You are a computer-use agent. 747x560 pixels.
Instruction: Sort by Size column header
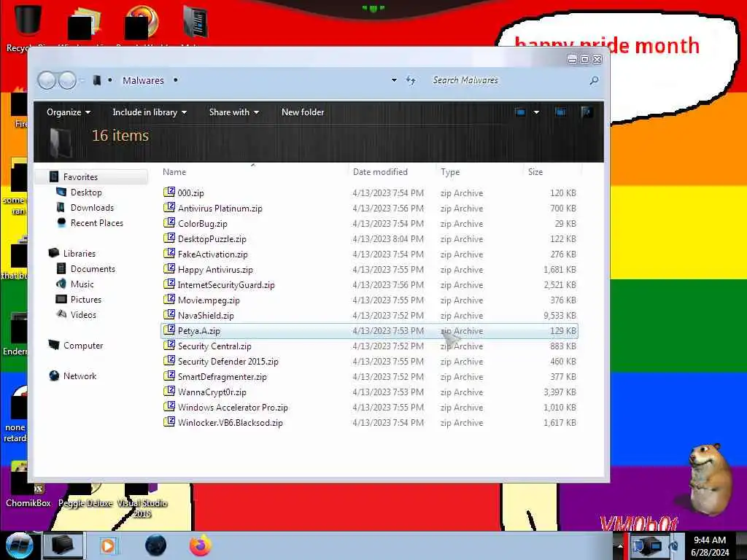[535, 172]
